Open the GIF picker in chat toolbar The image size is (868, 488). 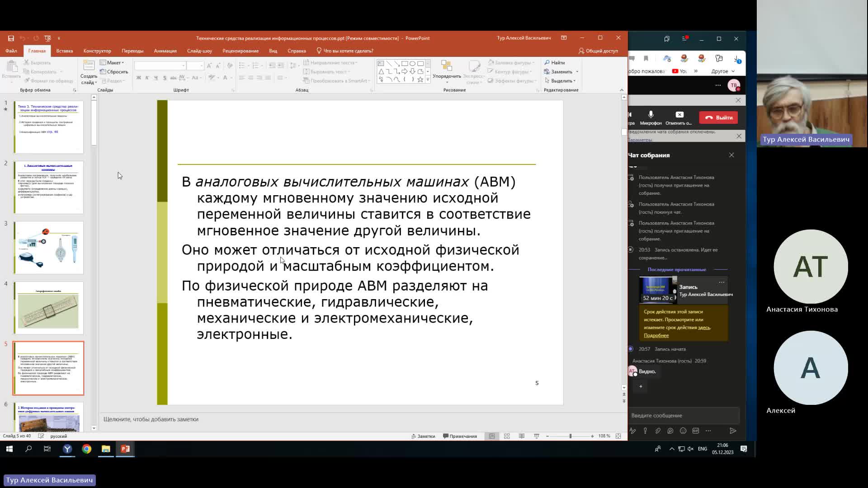(x=696, y=431)
